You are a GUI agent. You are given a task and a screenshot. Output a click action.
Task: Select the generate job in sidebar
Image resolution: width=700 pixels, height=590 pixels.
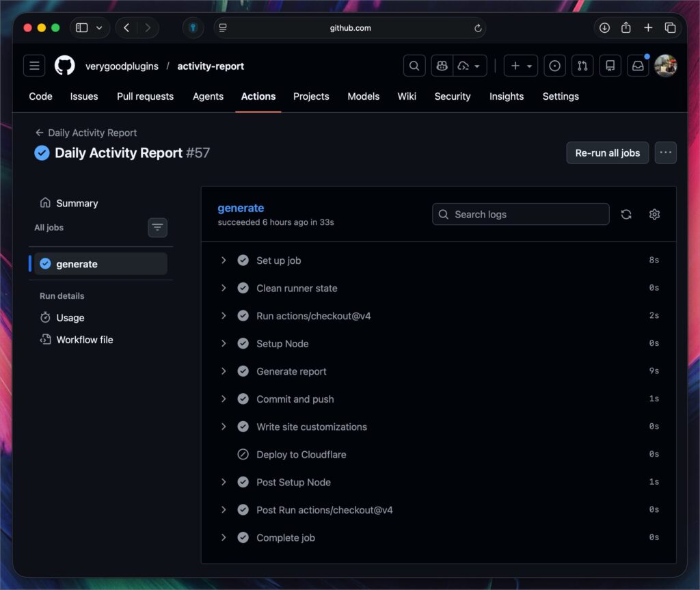101,264
